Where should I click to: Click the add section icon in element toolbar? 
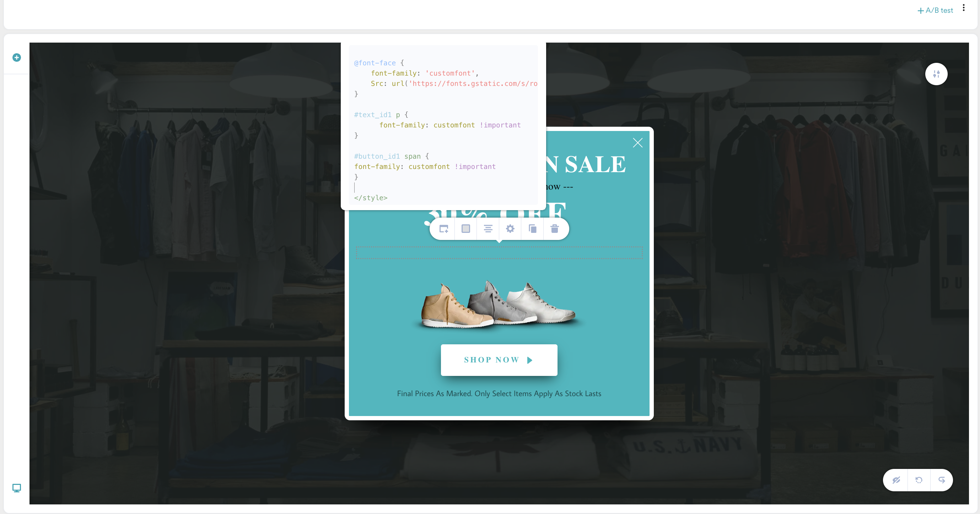tap(443, 229)
